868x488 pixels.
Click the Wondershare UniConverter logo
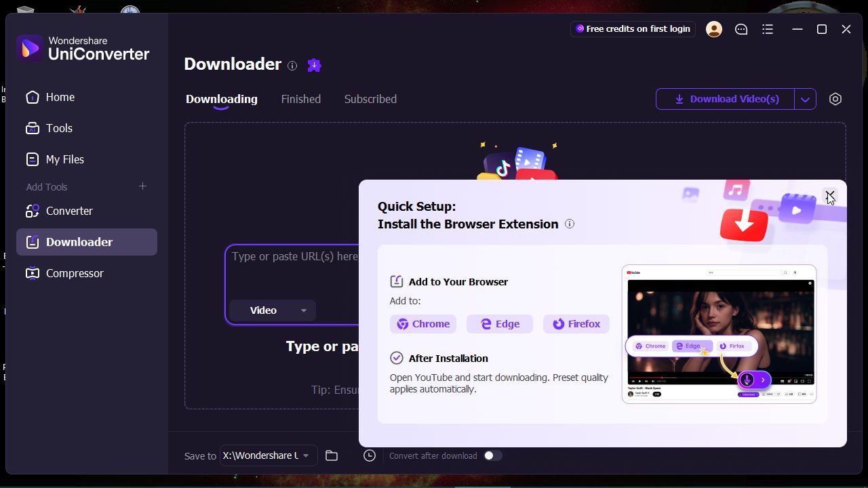[83, 48]
